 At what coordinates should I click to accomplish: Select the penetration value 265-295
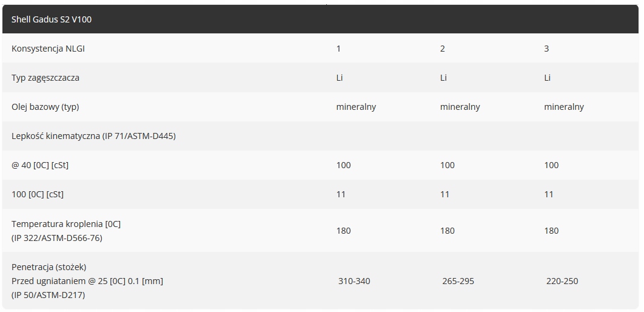458,281
